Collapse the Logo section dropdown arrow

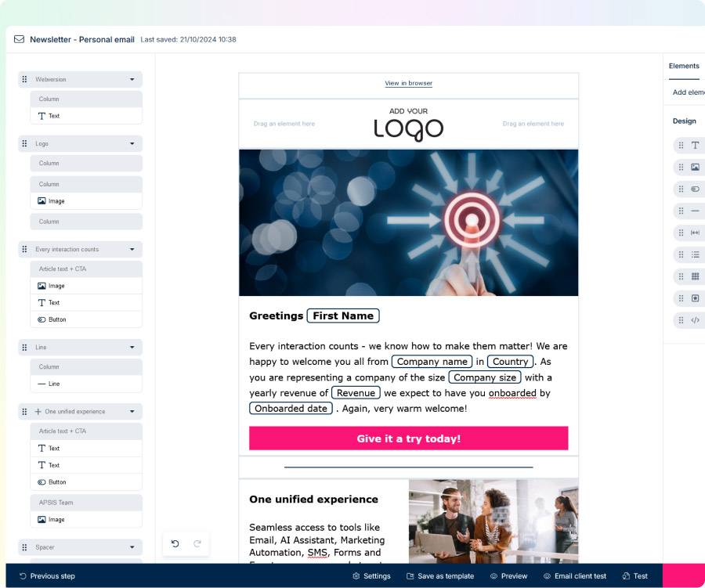132,144
